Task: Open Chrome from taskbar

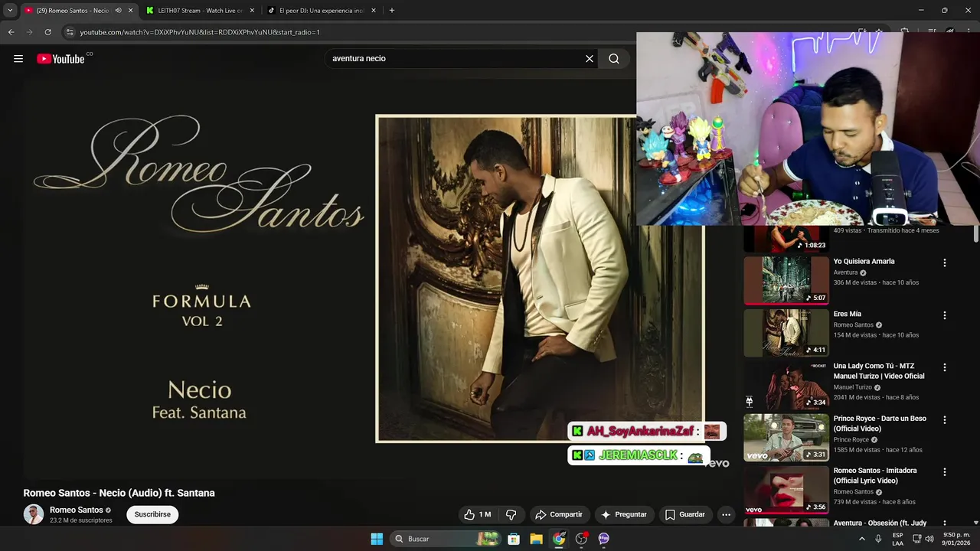Action: [x=559, y=539]
